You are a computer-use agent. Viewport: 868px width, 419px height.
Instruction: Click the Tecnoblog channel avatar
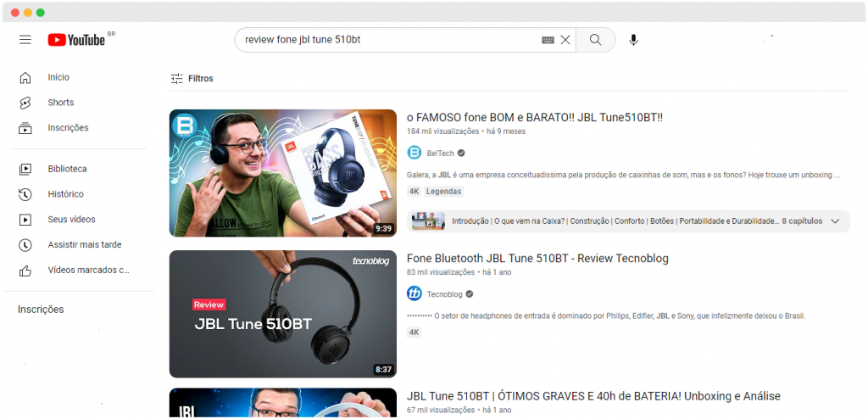[414, 293]
